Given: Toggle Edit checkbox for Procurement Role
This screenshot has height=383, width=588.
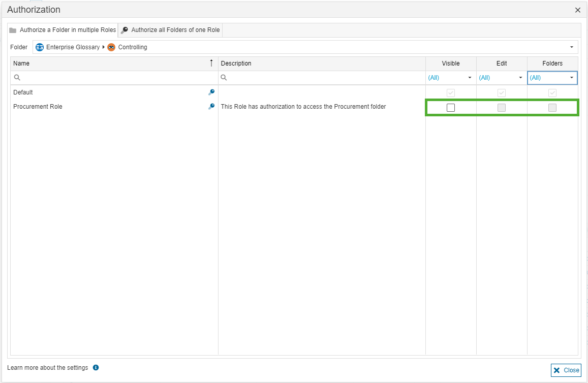Looking at the screenshot, I should (x=502, y=108).
